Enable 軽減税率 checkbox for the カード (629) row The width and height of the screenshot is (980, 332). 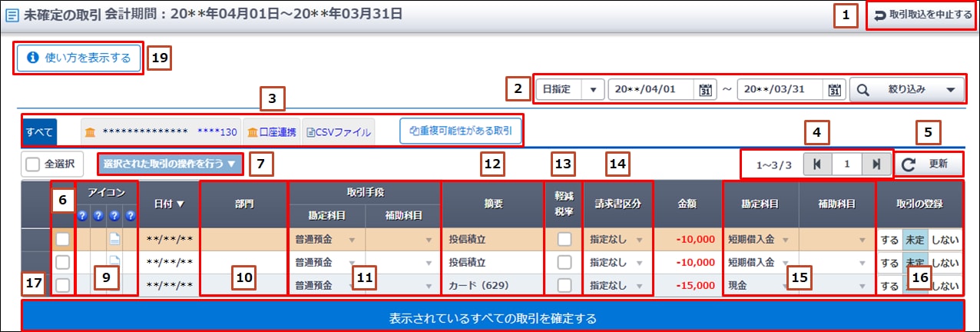point(564,285)
